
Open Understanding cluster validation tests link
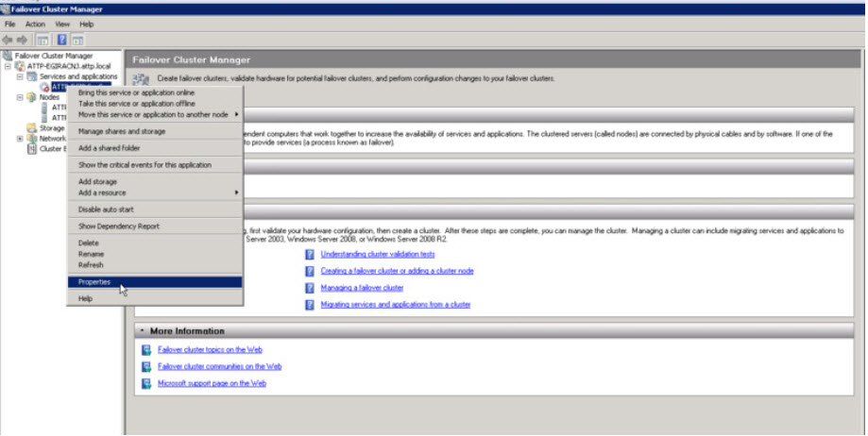pyautogui.click(x=378, y=255)
